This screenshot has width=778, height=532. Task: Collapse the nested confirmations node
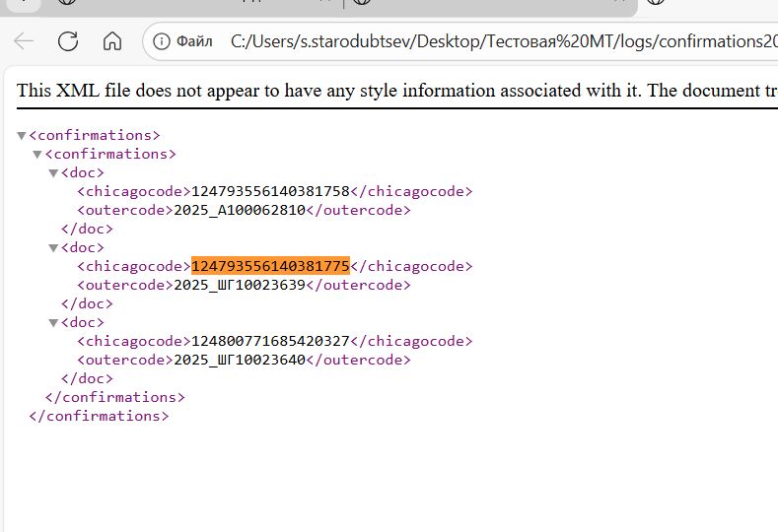click(x=37, y=155)
